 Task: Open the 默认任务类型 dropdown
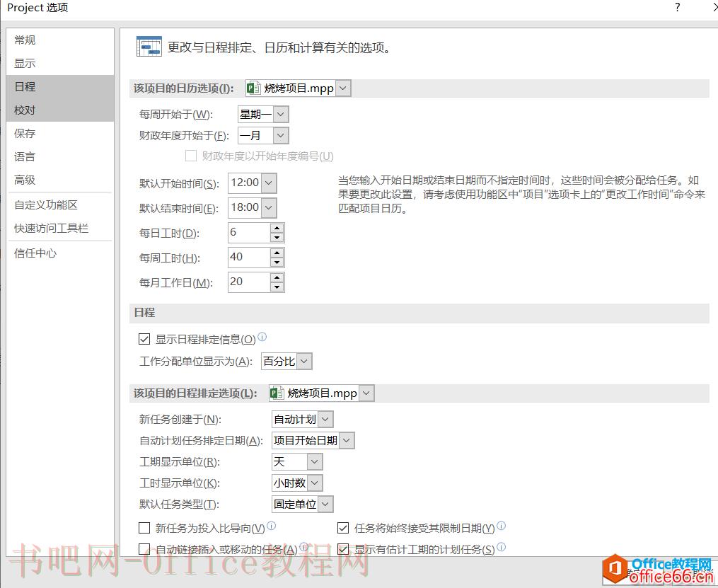(x=325, y=505)
